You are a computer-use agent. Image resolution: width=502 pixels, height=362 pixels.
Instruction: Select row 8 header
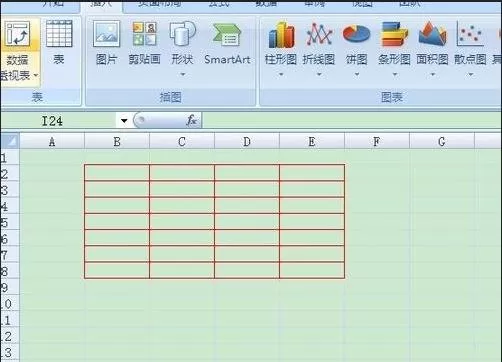[x=9, y=271]
